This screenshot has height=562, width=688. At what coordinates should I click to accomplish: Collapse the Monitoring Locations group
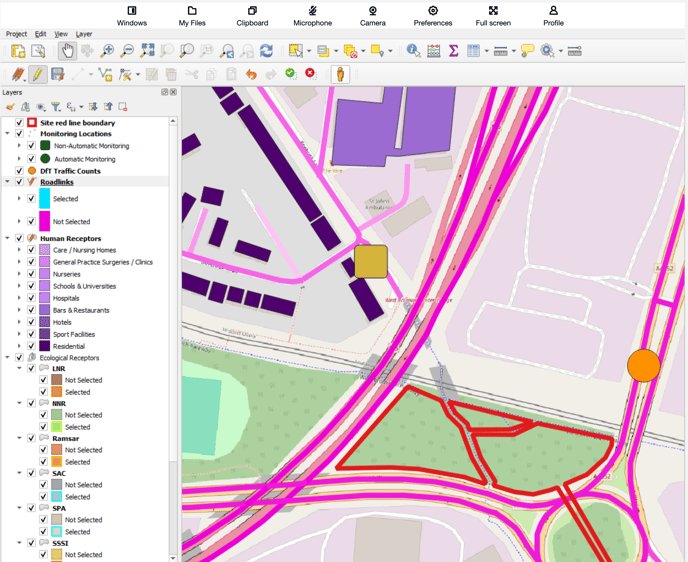8,134
